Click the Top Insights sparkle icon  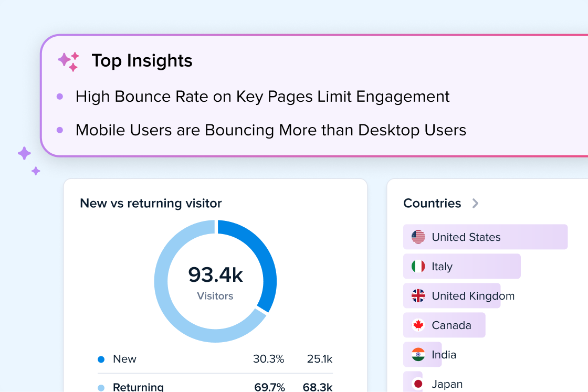[68, 61]
